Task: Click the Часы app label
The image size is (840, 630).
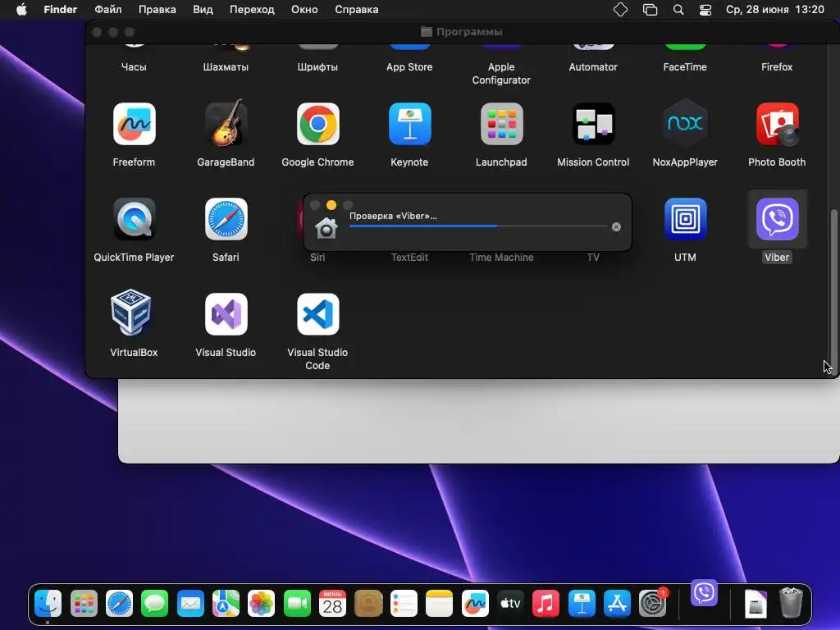Action: [134, 67]
